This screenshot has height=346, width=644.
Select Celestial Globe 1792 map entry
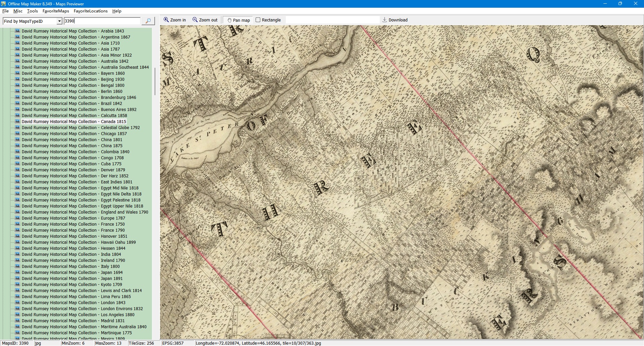[x=80, y=128]
